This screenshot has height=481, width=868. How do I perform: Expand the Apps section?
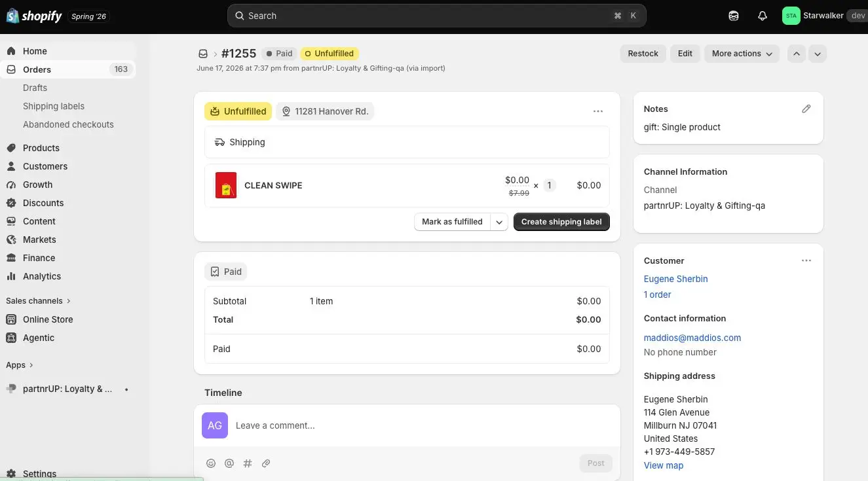(x=20, y=365)
